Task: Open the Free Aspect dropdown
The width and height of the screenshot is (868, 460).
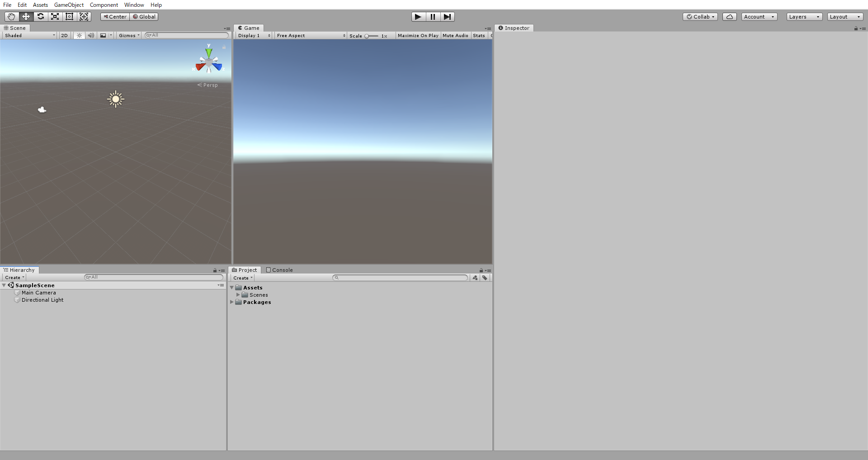Action: 311,35
